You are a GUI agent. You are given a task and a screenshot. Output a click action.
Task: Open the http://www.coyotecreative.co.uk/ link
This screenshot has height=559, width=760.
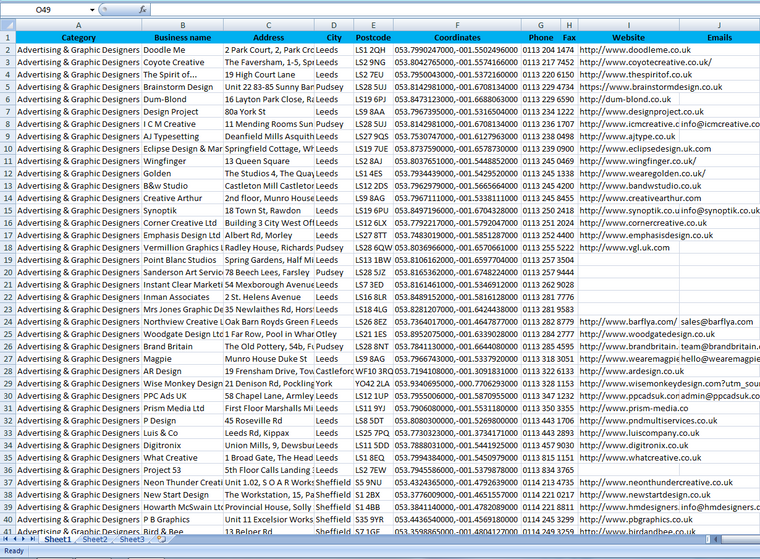[x=645, y=62]
